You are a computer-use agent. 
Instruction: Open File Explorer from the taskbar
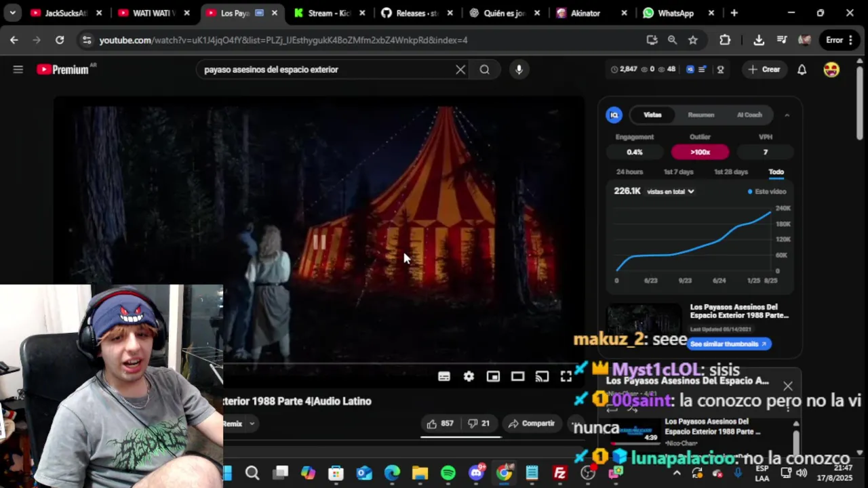click(x=420, y=473)
